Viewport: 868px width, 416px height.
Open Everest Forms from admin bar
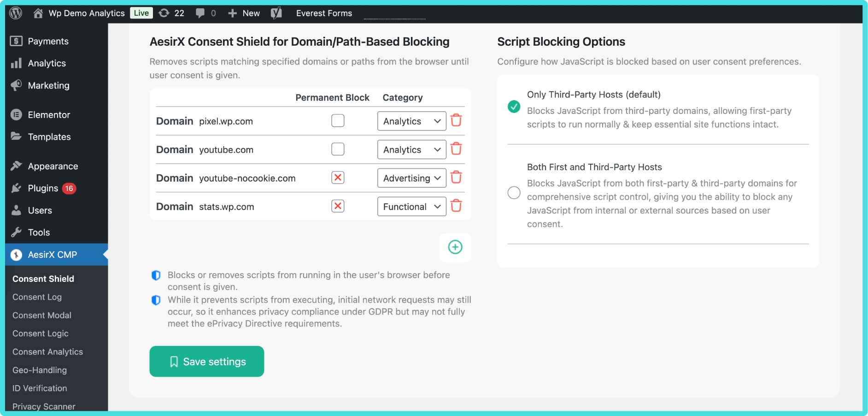click(x=324, y=13)
